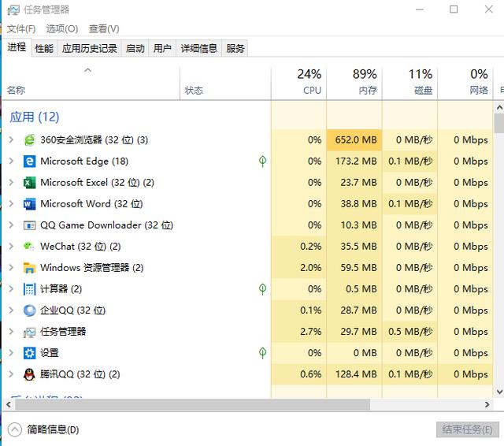
Task: Expand the 计算器 (2) group
Action: (x=11, y=288)
